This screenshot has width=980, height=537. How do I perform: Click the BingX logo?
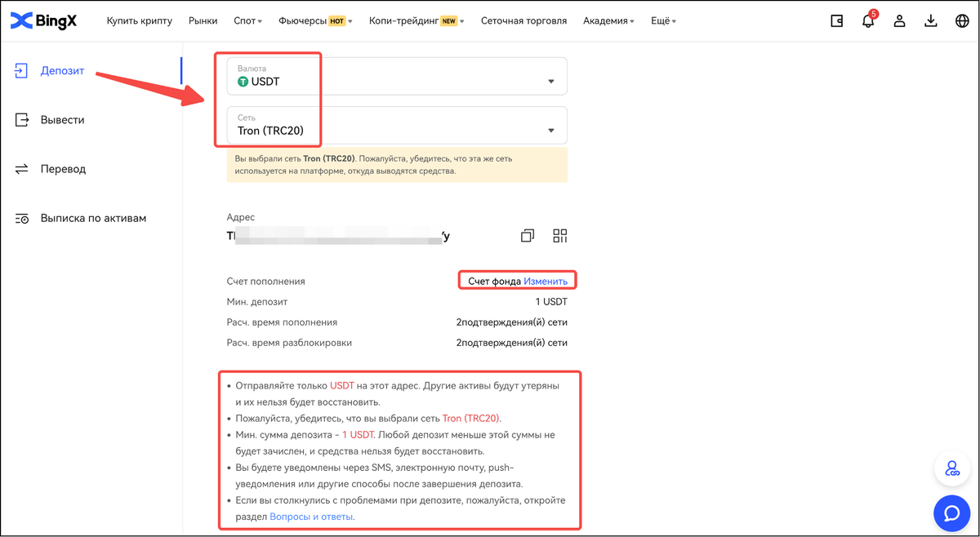coord(45,21)
